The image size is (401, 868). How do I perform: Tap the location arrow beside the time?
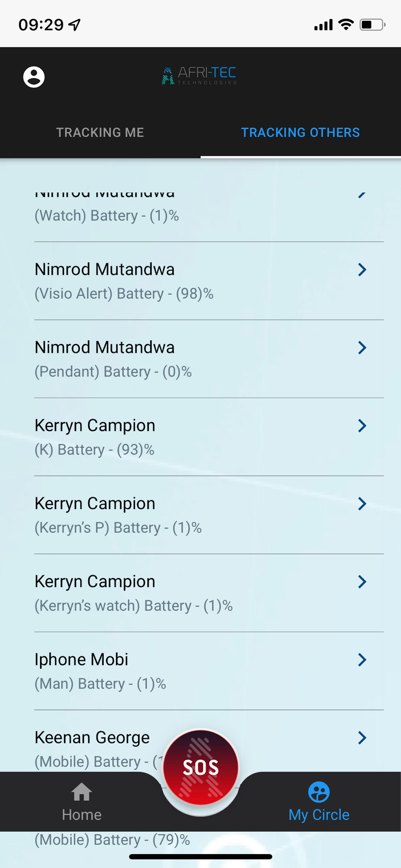(x=75, y=25)
